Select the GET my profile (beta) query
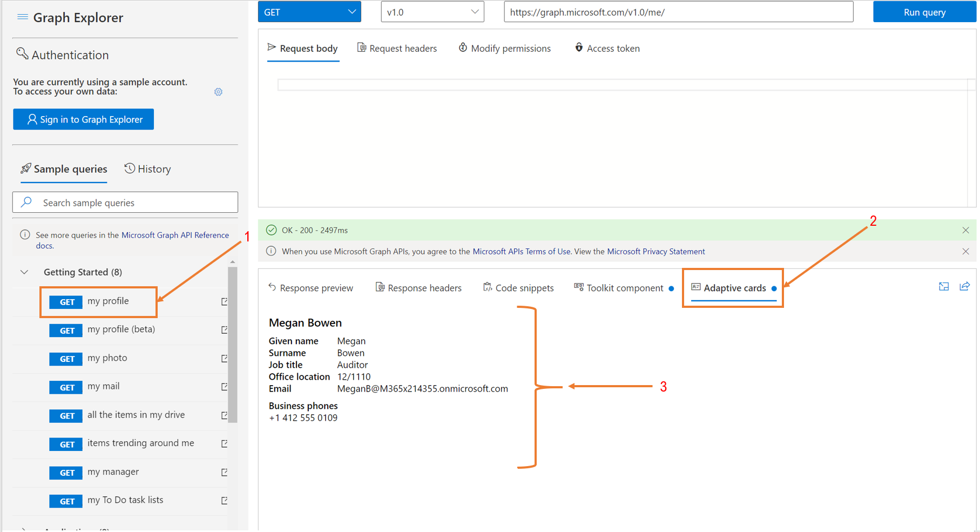 pyautogui.click(x=102, y=330)
